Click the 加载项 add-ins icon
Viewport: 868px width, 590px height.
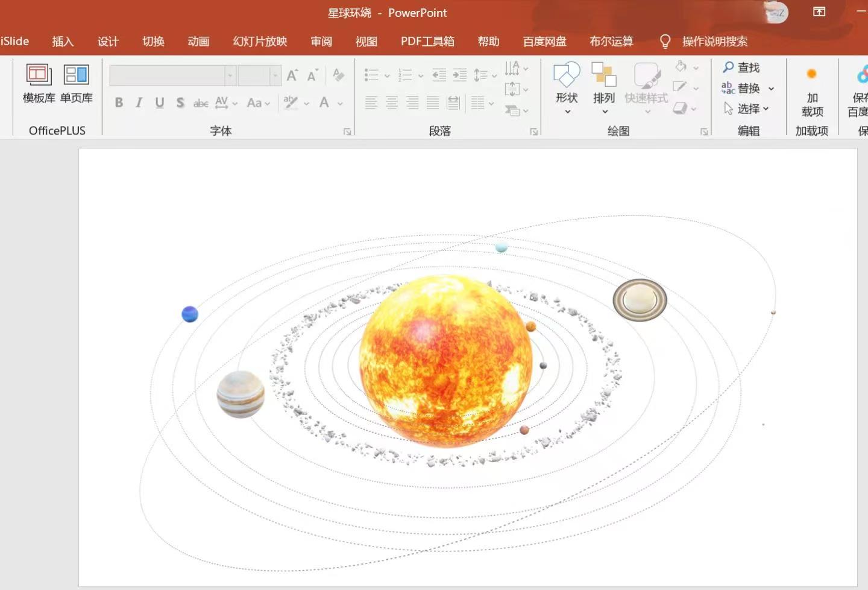coord(811,74)
